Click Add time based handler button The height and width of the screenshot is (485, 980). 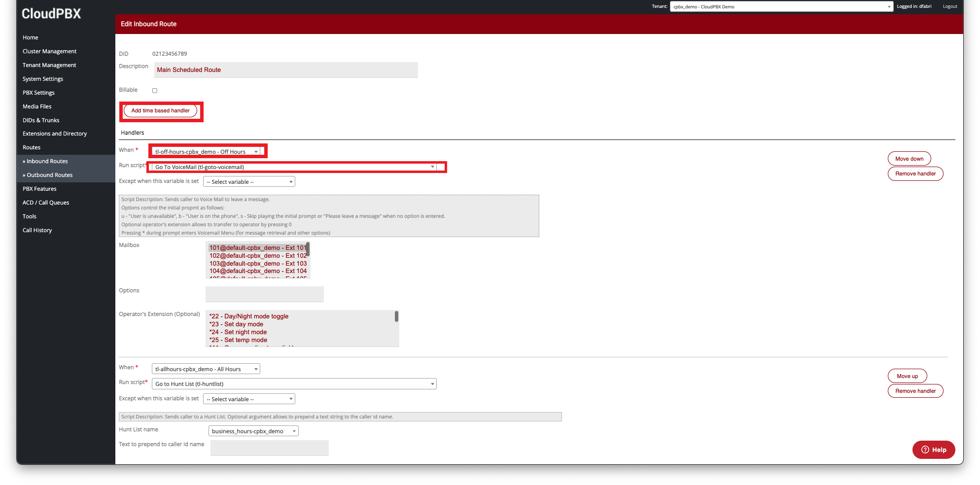pos(160,111)
